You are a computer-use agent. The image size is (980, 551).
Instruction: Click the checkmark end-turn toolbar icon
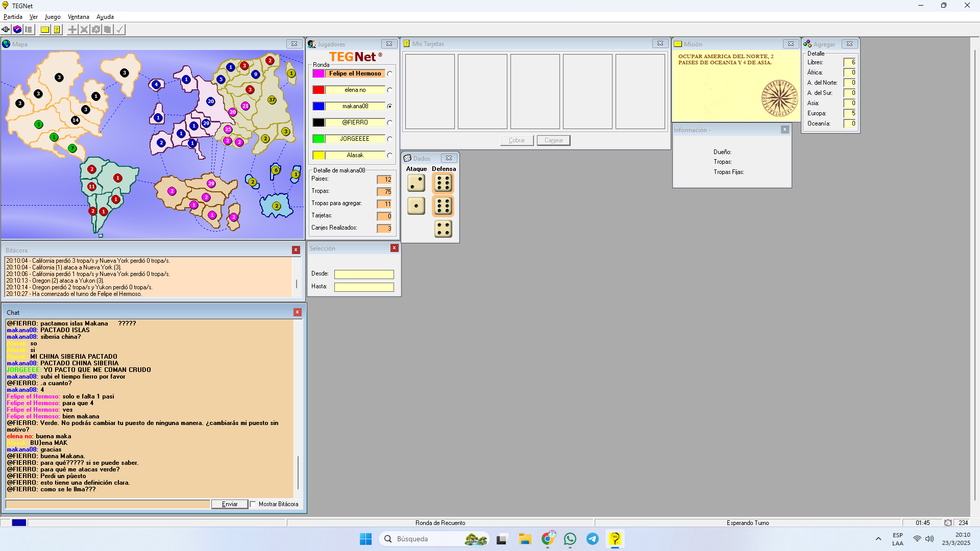pos(119,30)
